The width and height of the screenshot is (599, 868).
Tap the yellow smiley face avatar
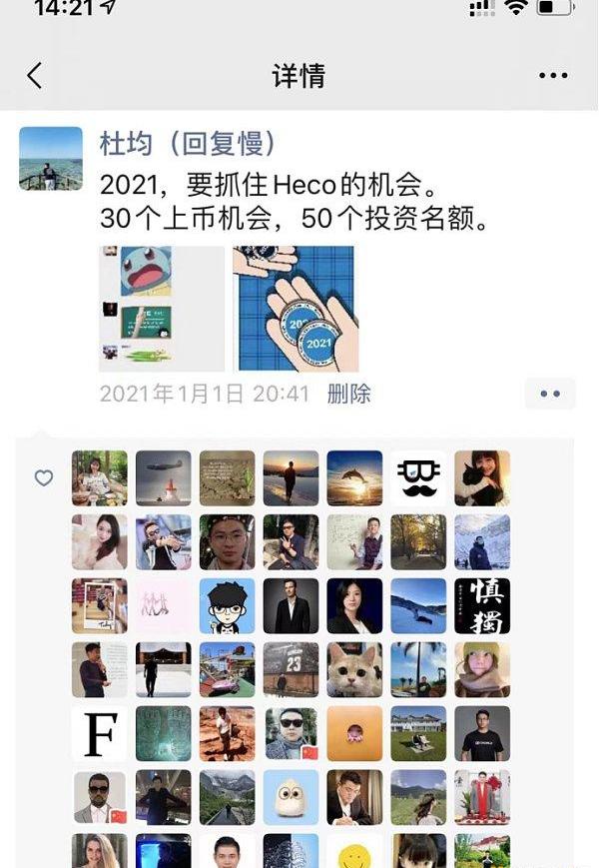click(354, 851)
